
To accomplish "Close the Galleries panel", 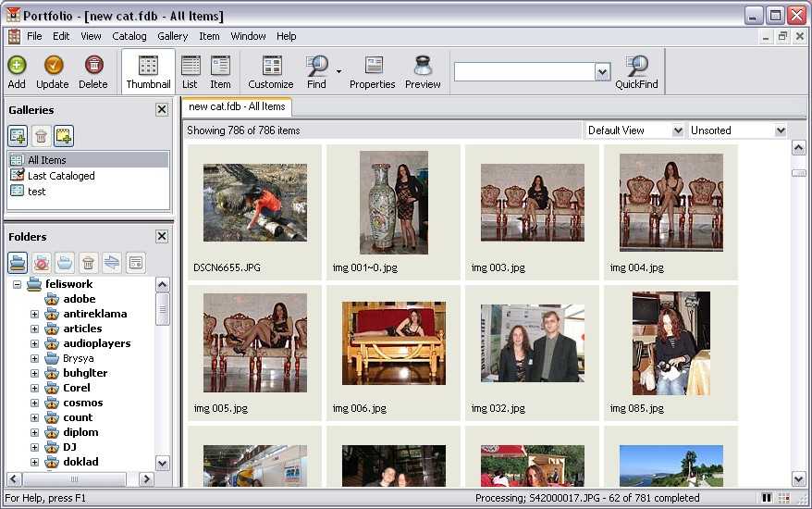I will 162,109.
